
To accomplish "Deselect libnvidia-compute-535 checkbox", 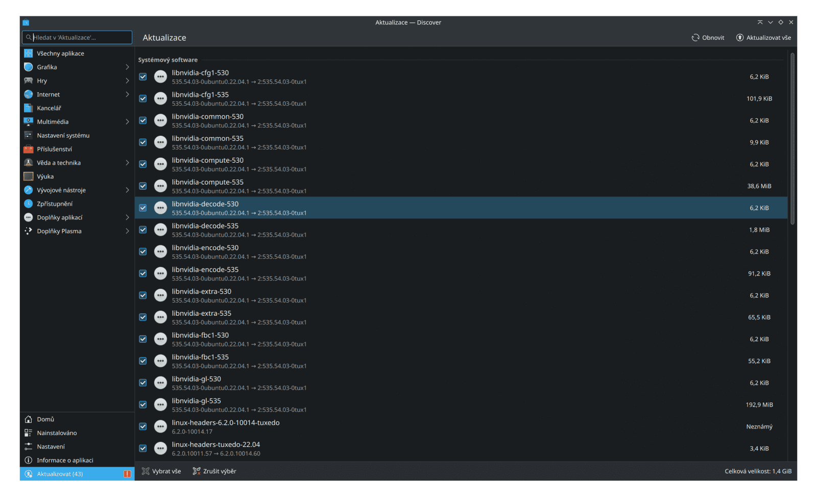I will 143,186.
